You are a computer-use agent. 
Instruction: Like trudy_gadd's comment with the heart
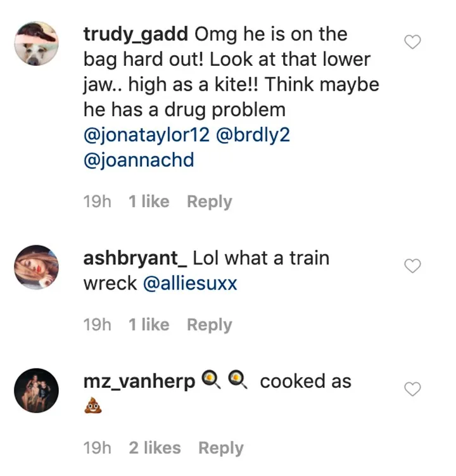[412, 42]
